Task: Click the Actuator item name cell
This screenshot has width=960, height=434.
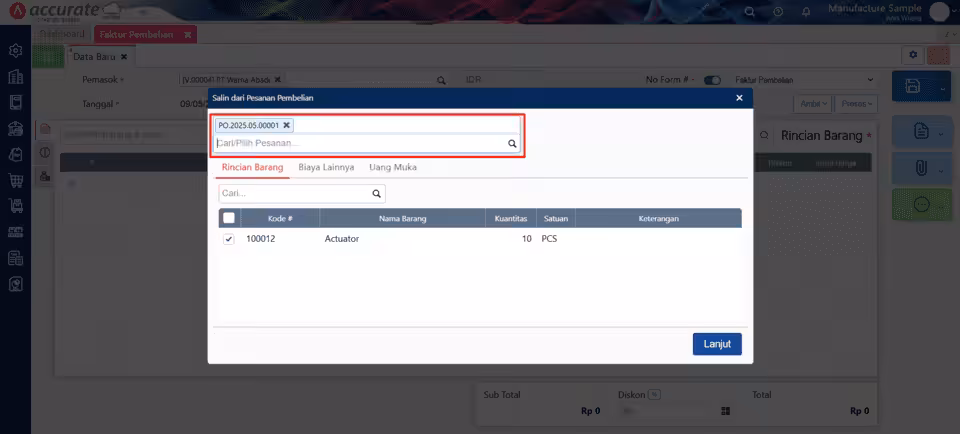Action: tap(342, 239)
